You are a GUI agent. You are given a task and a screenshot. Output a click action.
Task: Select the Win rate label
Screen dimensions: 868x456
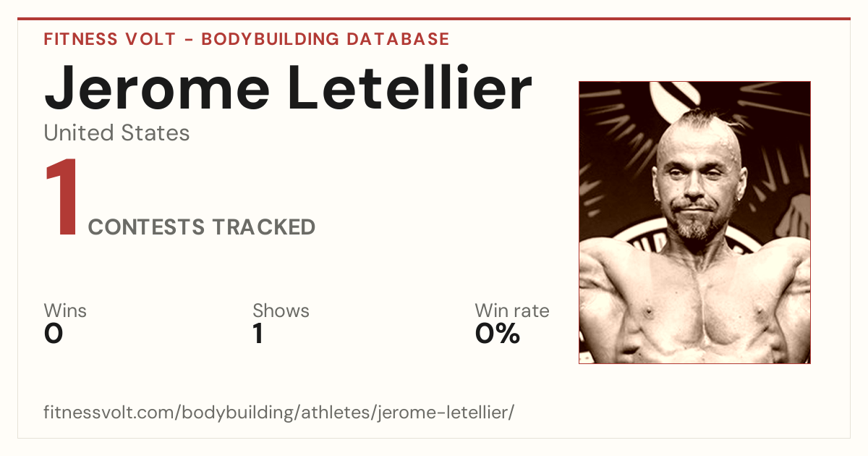click(512, 311)
